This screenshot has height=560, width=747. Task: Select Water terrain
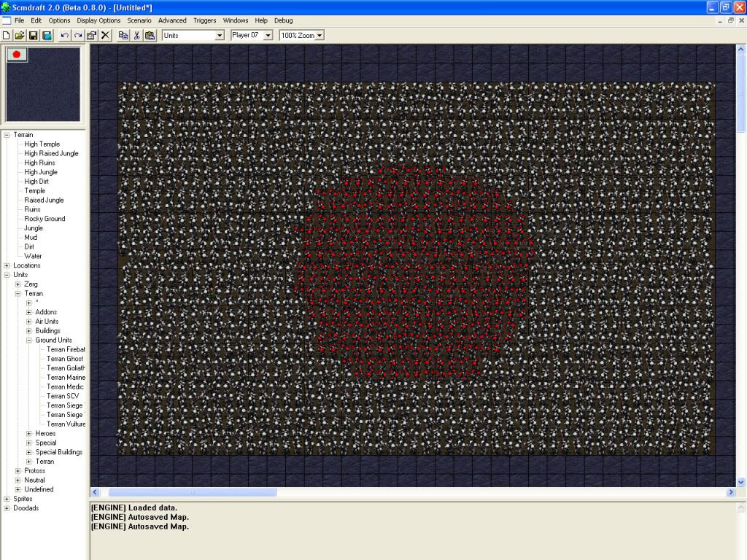click(33, 256)
